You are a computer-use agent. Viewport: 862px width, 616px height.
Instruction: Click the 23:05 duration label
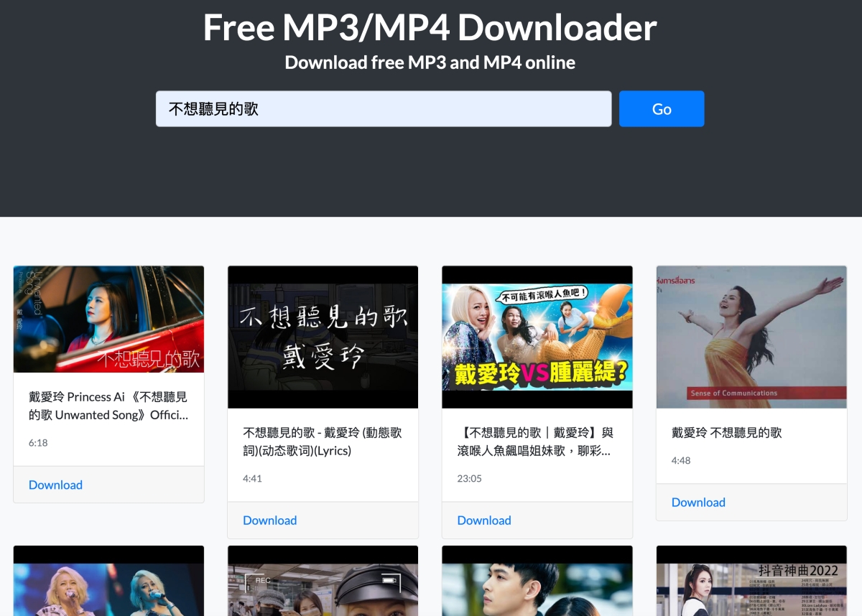click(x=469, y=478)
